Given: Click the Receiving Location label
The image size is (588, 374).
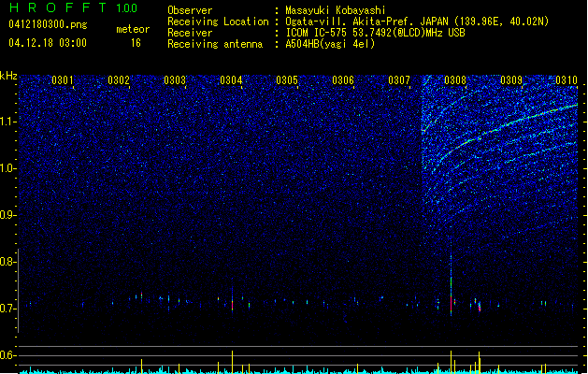Looking at the screenshot, I should click(x=218, y=22).
